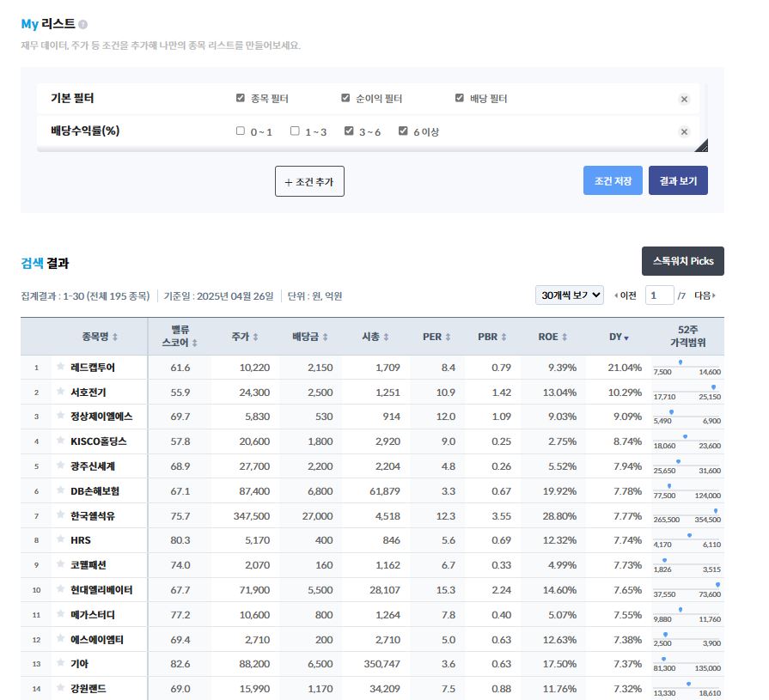Open 스톡워치 Picks
The image size is (769, 700).
point(683,261)
